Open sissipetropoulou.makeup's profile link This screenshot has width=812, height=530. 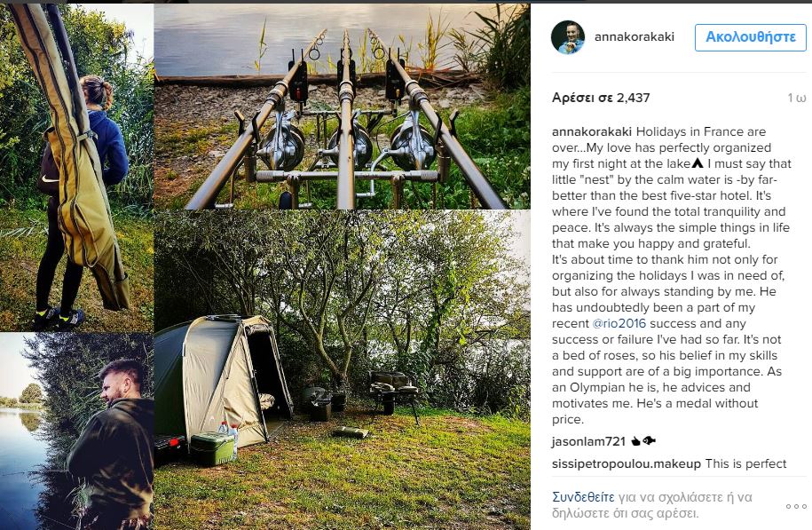click(x=627, y=463)
